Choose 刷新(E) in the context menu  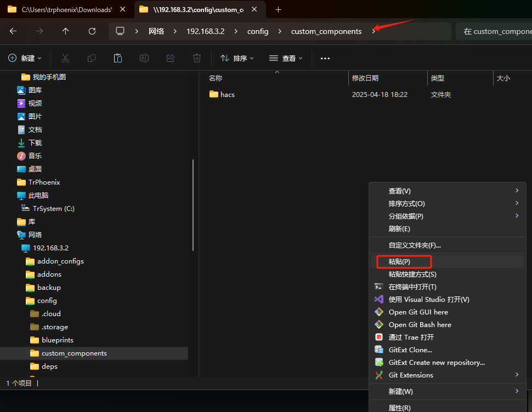coord(399,228)
